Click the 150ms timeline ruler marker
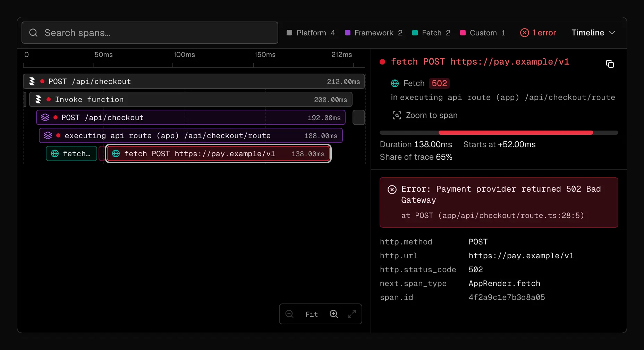Image resolution: width=644 pixels, height=350 pixels. (265, 55)
